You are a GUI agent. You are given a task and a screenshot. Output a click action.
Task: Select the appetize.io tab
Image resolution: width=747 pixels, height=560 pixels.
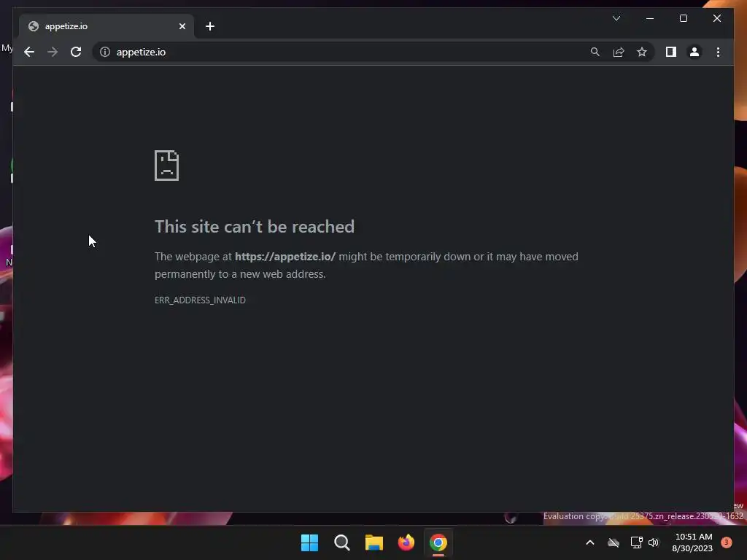click(x=107, y=26)
